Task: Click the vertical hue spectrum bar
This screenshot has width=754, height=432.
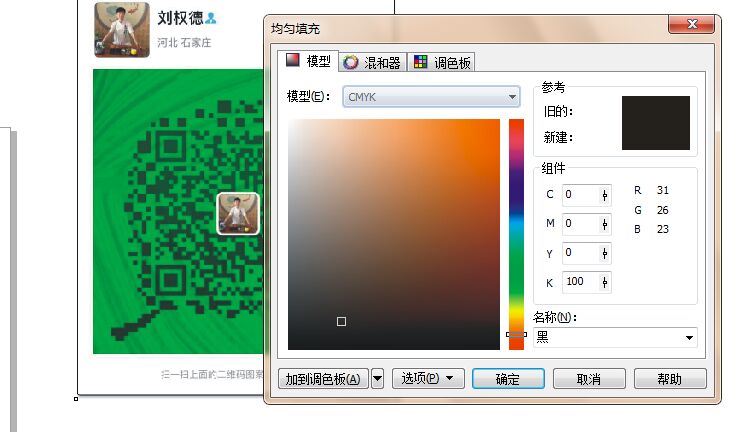Action: click(516, 234)
